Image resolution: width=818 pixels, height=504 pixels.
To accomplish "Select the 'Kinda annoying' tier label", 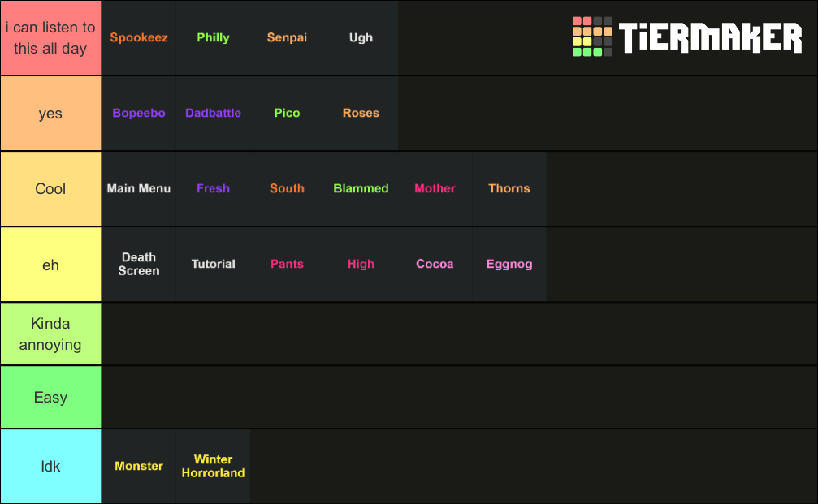I will (50, 334).
